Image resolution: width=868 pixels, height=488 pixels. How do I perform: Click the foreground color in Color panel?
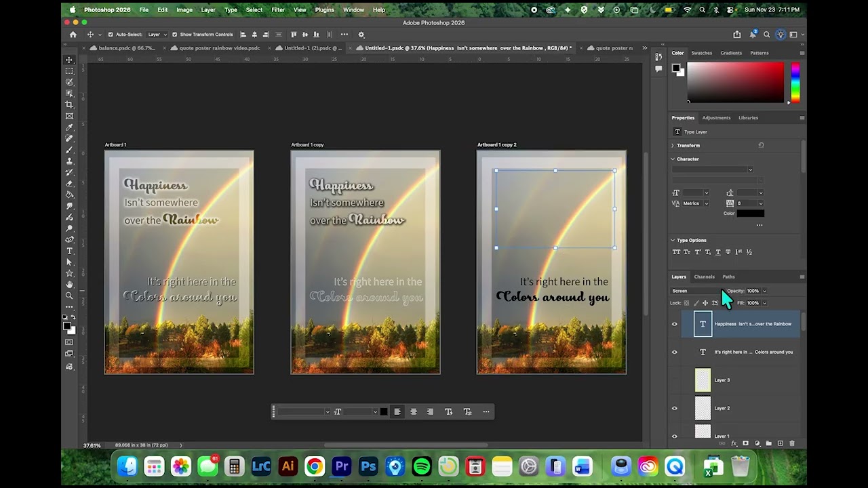tap(675, 68)
